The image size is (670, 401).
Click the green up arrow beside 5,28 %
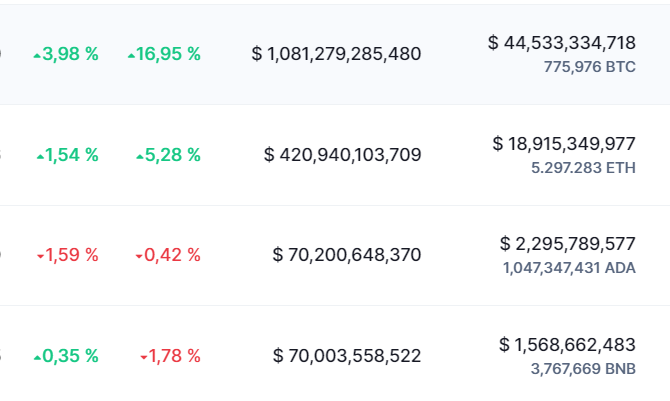click(140, 157)
